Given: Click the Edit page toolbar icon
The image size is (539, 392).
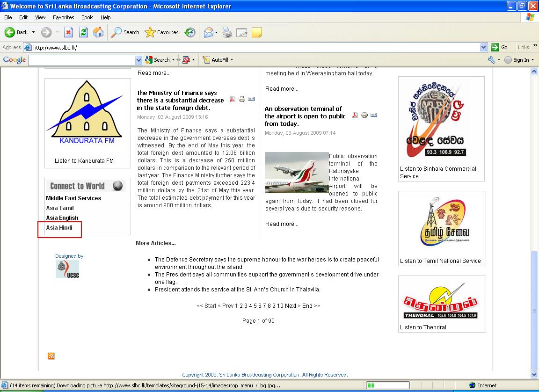Looking at the screenshot, I should click(x=241, y=32).
